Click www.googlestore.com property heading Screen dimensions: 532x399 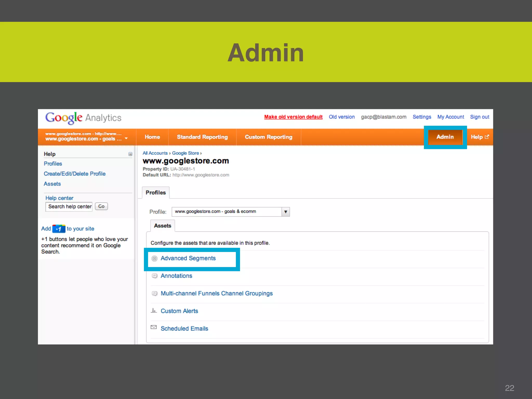point(186,161)
